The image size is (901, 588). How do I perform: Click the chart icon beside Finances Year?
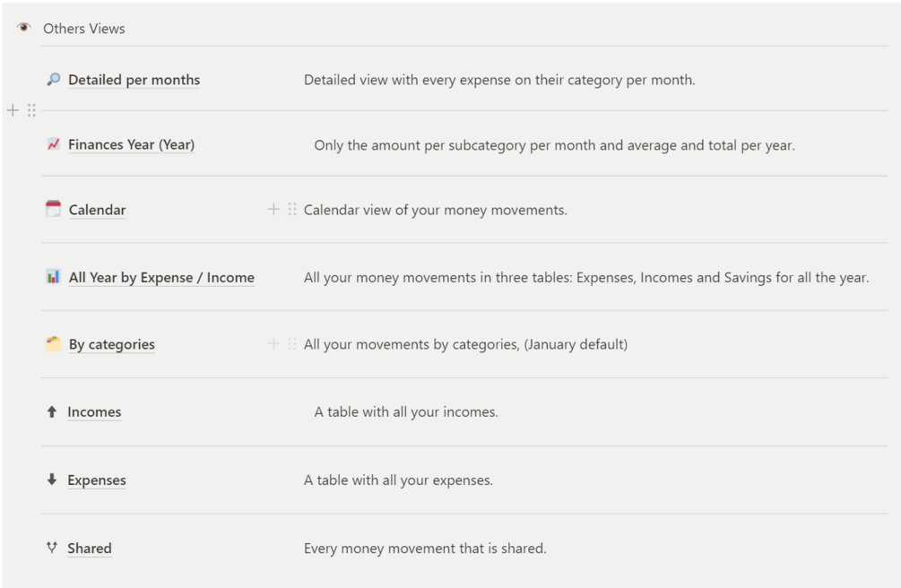[x=53, y=144]
